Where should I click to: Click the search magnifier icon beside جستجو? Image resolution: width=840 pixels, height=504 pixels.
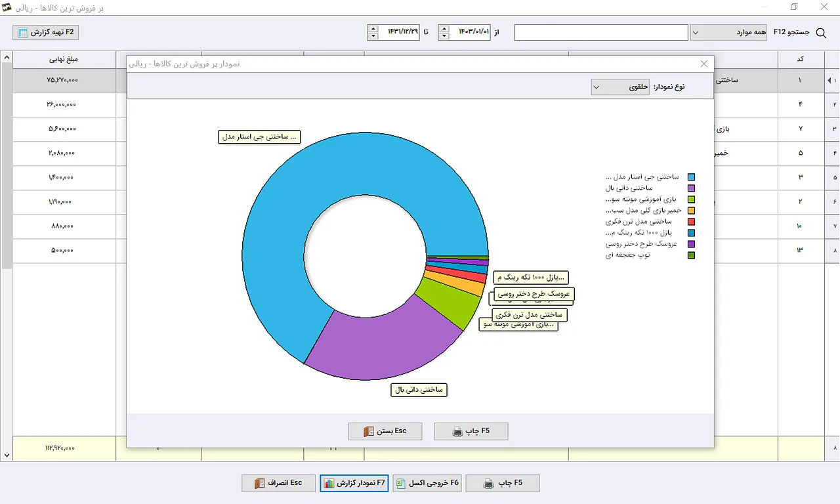(x=820, y=33)
